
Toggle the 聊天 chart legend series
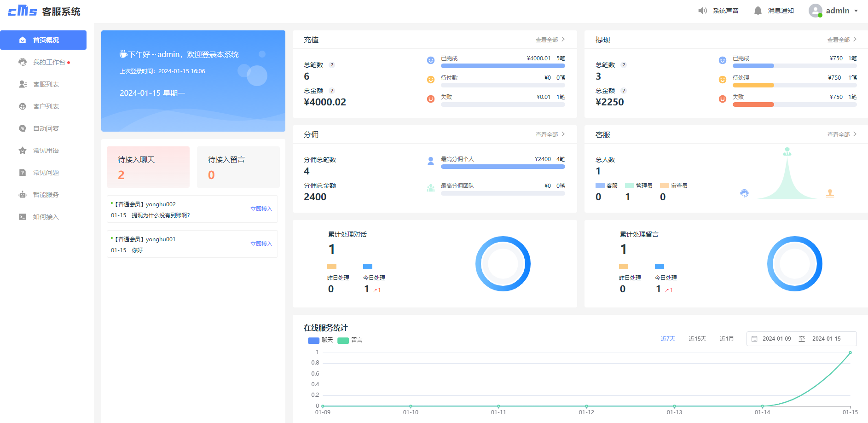pos(320,340)
